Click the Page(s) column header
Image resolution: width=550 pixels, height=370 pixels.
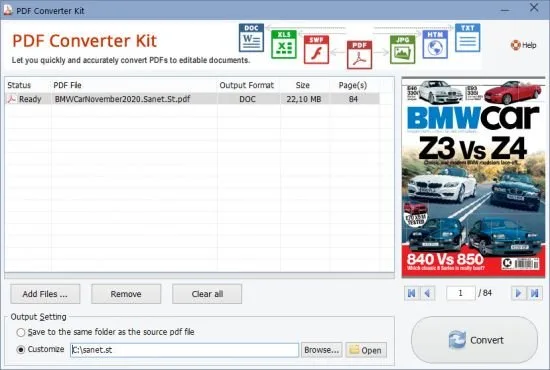353,85
